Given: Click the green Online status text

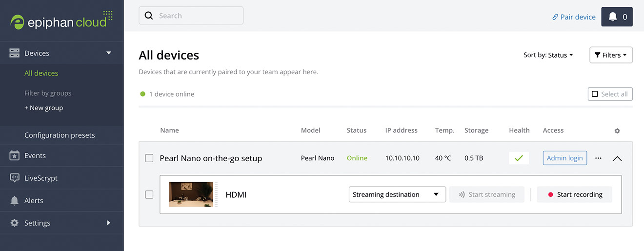Looking at the screenshot, I should 357,158.
